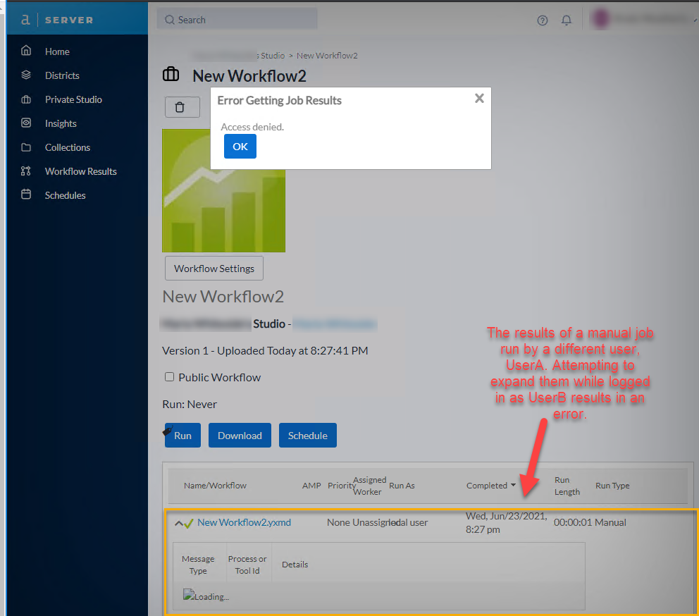Close the Error Getting Job Results dialog
Image resolution: width=699 pixels, height=616 pixels.
coord(479,99)
